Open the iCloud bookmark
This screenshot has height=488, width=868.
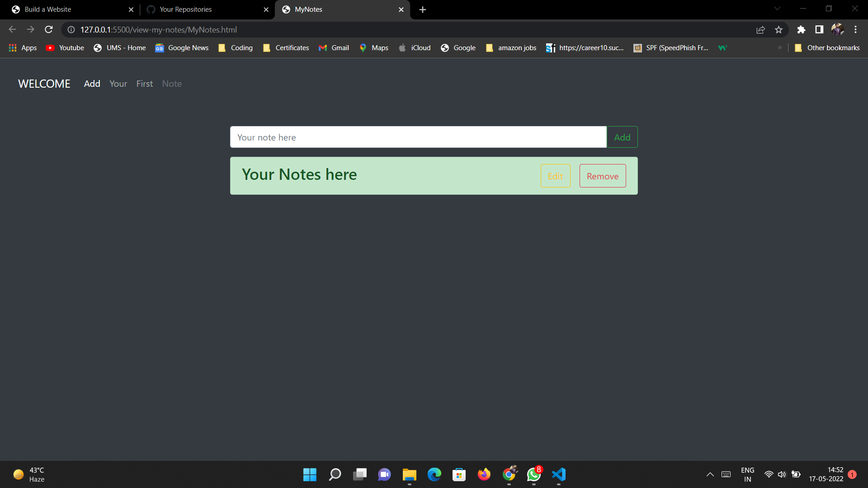click(414, 47)
